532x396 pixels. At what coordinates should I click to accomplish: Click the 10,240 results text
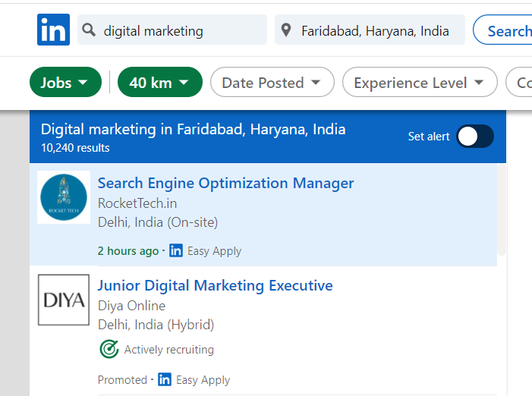[x=75, y=148]
